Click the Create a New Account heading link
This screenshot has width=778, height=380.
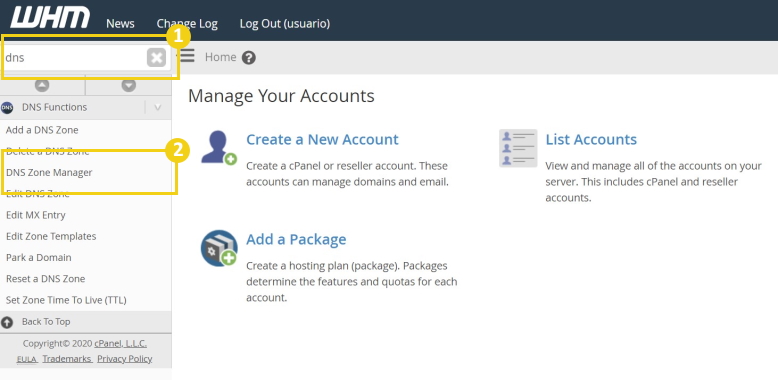pyautogui.click(x=322, y=139)
